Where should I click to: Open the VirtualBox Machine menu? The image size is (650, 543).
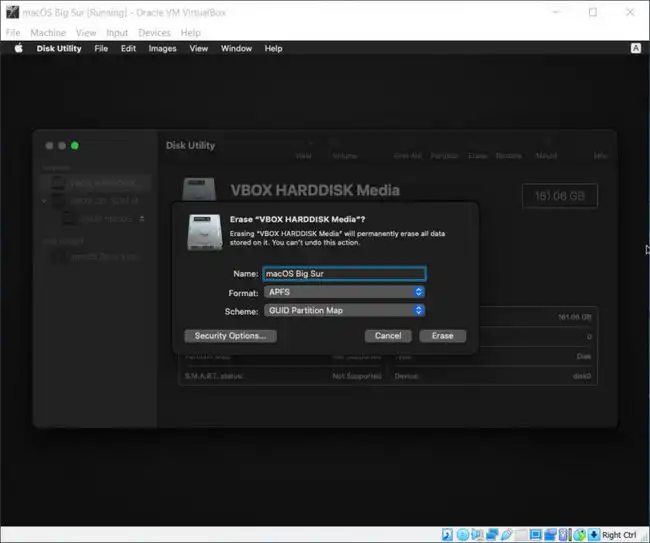[48, 33]
